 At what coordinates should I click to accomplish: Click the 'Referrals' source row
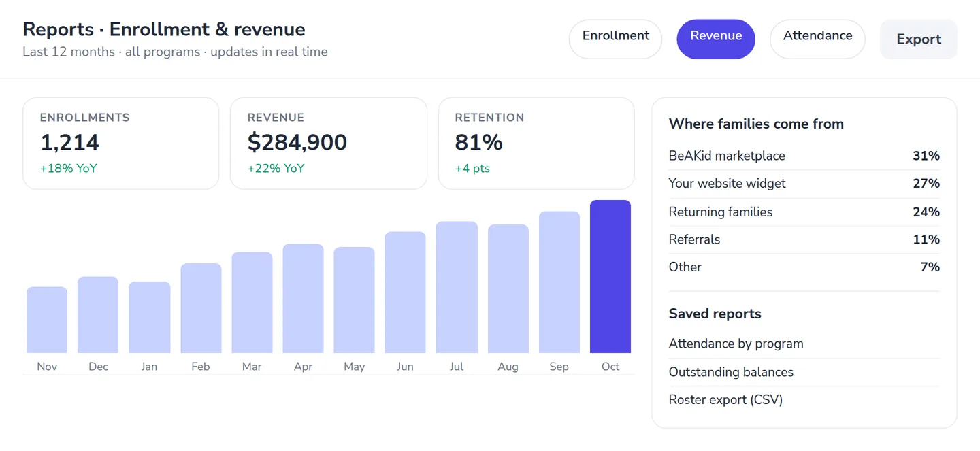(x=804, y=239)
